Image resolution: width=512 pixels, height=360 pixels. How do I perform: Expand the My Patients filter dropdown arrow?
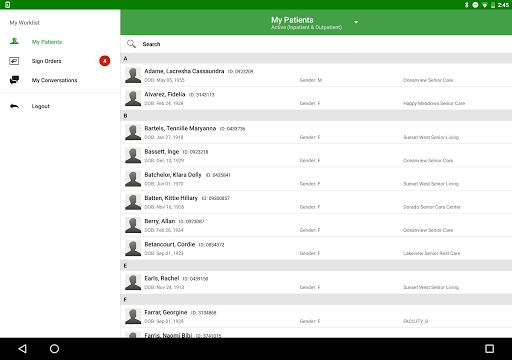click(x=356, y=22)
